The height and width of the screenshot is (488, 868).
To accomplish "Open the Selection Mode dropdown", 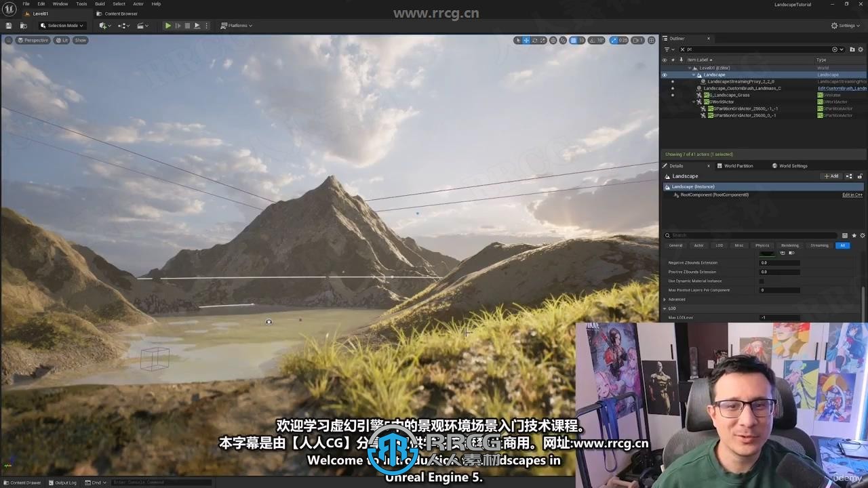I will coord(62,26).
